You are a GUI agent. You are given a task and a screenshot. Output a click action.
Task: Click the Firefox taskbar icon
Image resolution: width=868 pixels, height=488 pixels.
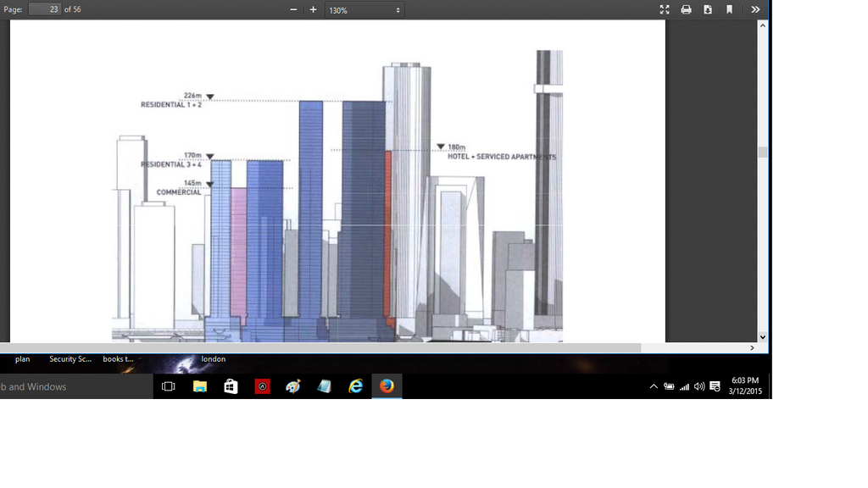(387, 386)
